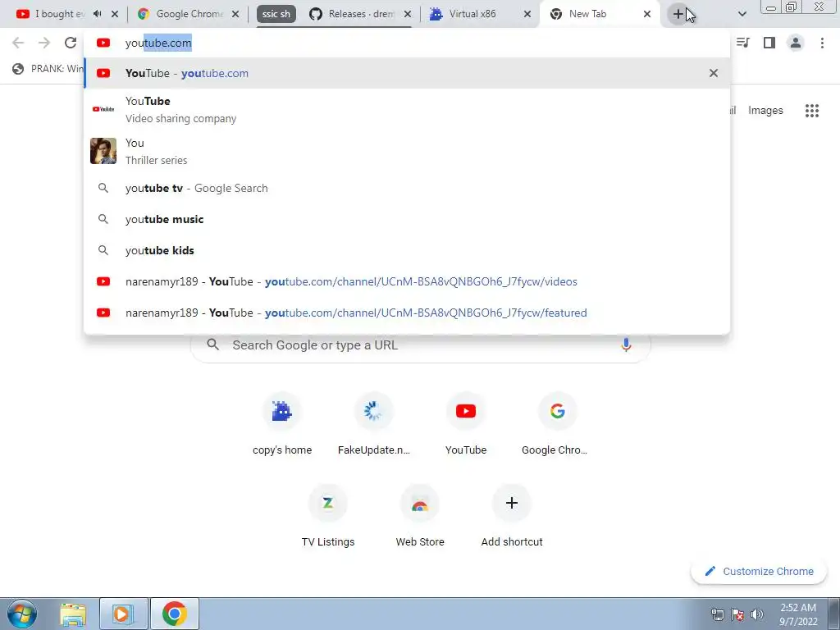Close the 'I bought ev' tab
The image size is (840, 630).
click(x=115, y=14)
